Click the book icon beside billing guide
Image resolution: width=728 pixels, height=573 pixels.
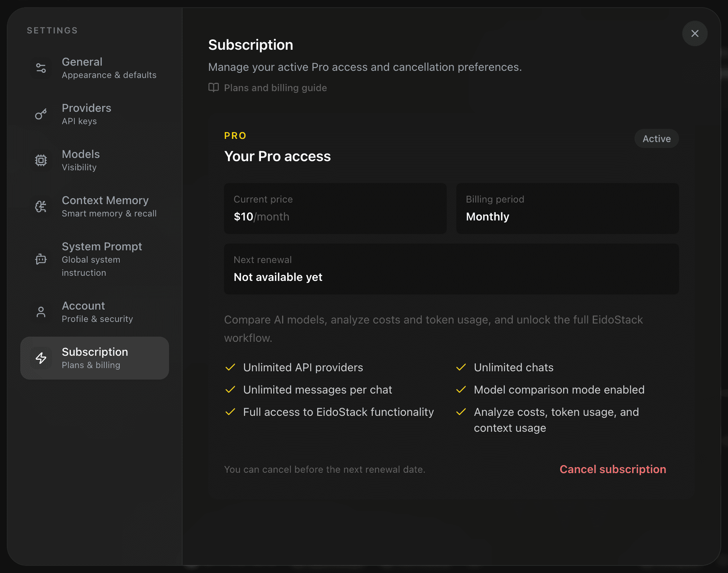coord(214,88)
